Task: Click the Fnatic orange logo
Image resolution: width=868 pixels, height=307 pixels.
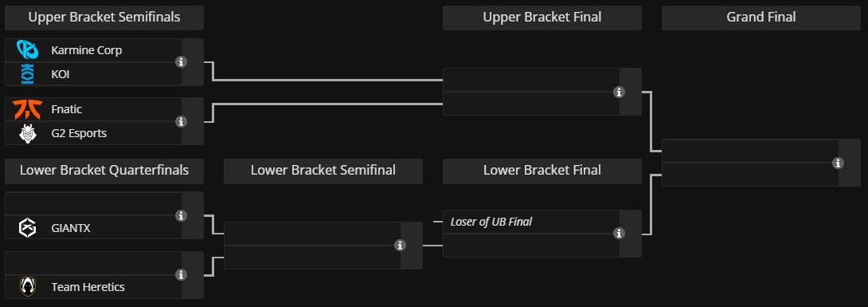Action: [x=28, y=110]
